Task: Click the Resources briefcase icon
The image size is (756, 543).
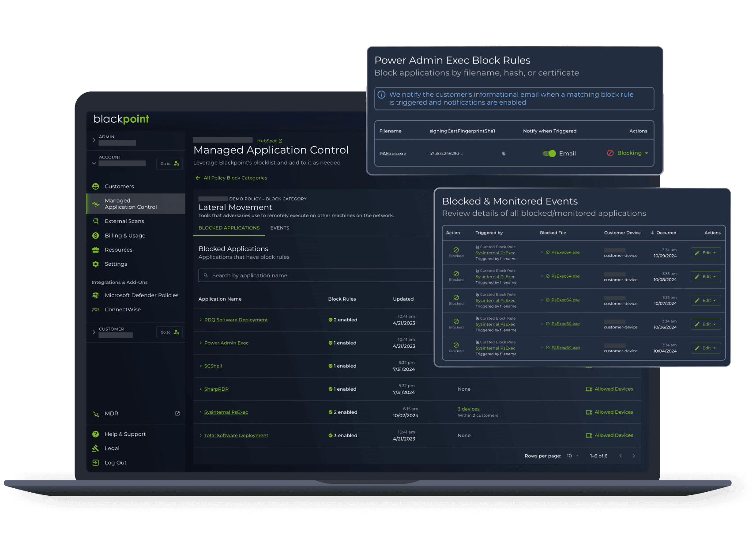Action: coord(96,249)
